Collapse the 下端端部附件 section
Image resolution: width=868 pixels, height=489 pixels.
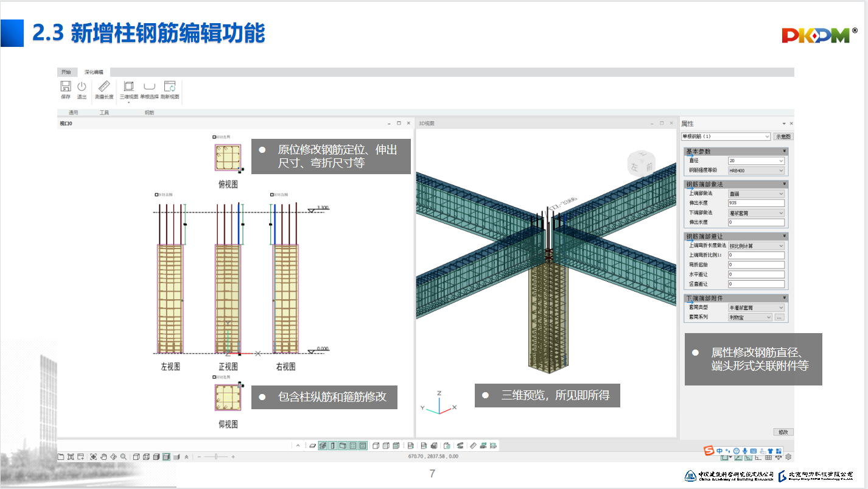[784, 298]
